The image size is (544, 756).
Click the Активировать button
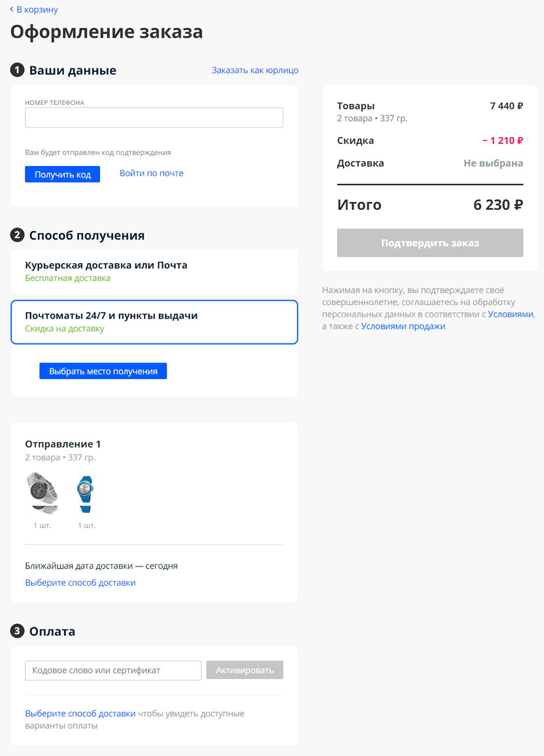pos(245,670)
